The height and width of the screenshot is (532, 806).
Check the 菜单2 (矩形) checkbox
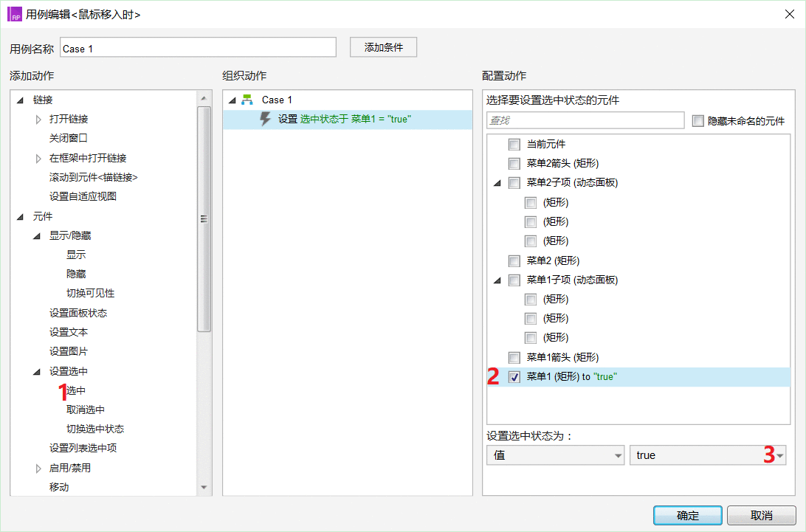pos(514,260)
